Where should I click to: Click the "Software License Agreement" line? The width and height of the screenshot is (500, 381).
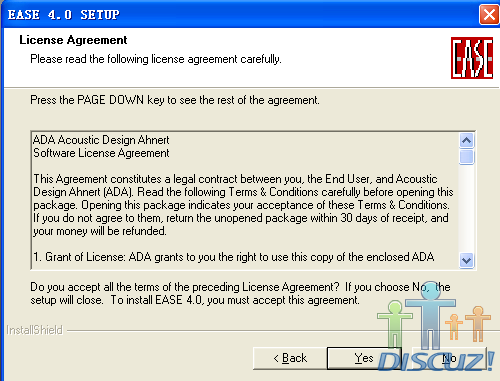101,153
